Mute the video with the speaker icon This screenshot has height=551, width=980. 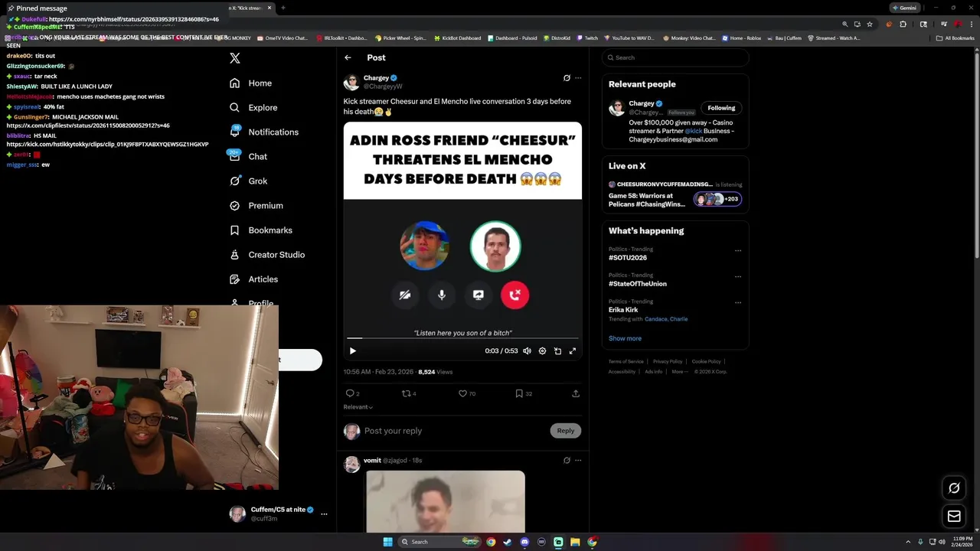coord(527,351)
